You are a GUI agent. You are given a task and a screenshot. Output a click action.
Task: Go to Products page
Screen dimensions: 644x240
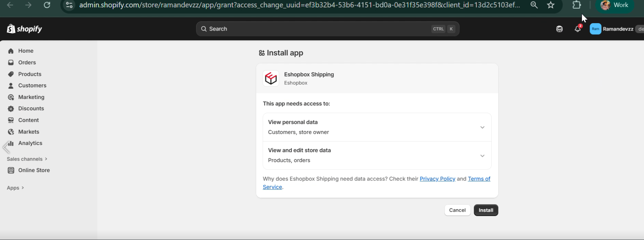click(x=30, y=74)
